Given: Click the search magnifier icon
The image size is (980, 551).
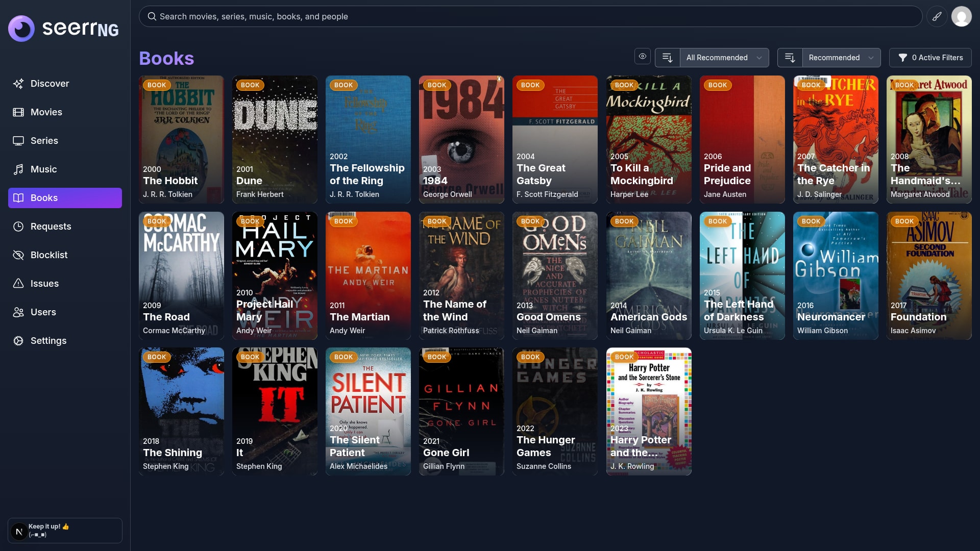Looking at the screenshot, I should 152,16.
